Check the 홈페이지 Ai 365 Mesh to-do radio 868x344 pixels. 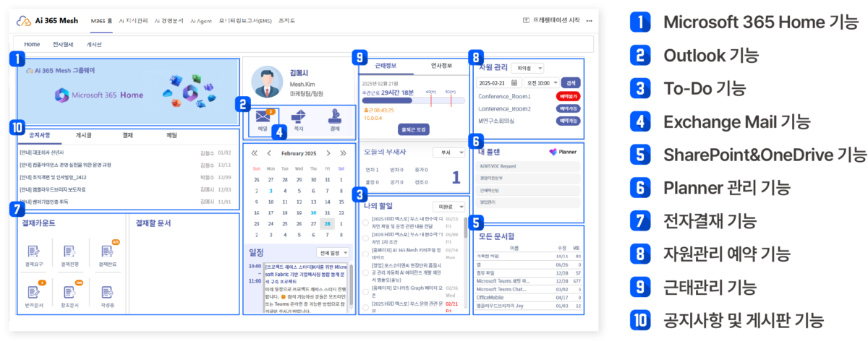click(x=367, y=254)
